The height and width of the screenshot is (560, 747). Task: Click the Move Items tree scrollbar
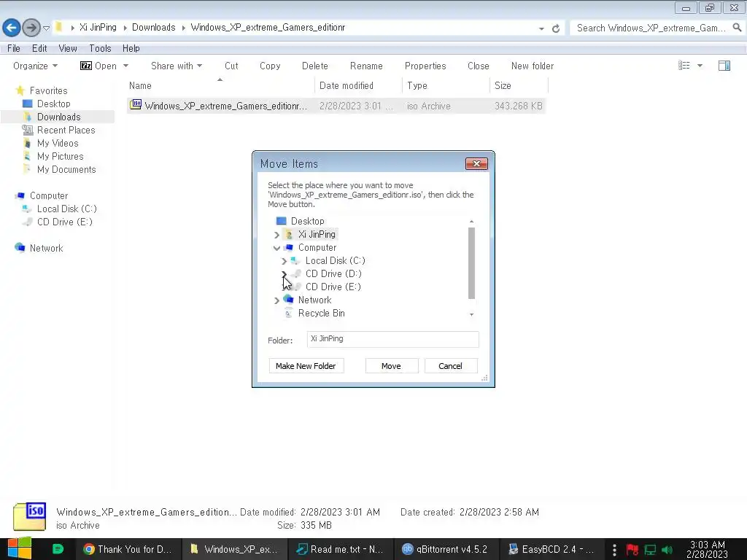[472, 262]
